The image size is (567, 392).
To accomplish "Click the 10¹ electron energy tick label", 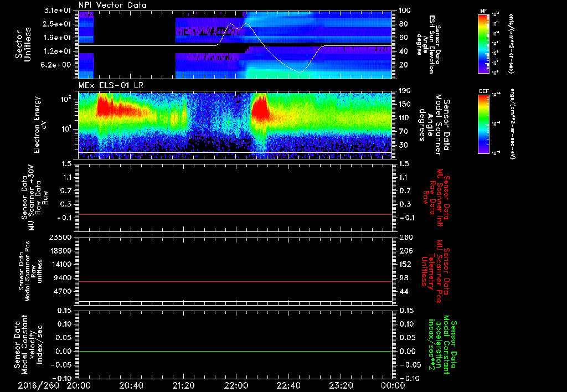I will click(66, 129).
